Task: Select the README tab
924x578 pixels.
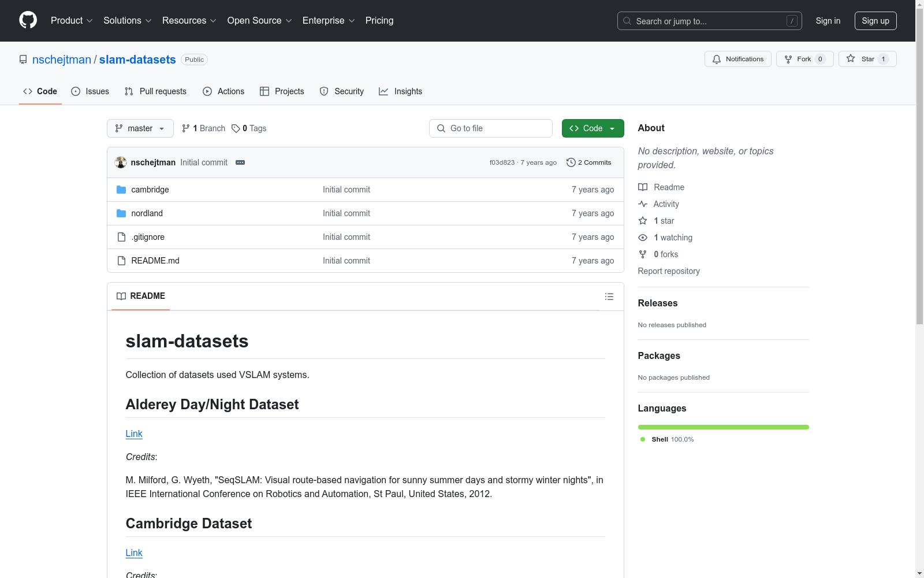Action: click(x=141, y=296)
